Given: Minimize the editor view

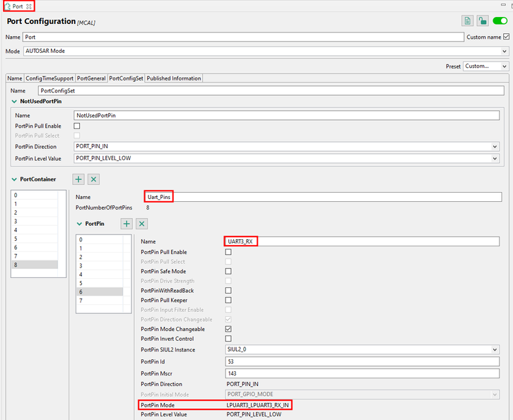Looking at the screenshot, I should (x=504, y=4).
